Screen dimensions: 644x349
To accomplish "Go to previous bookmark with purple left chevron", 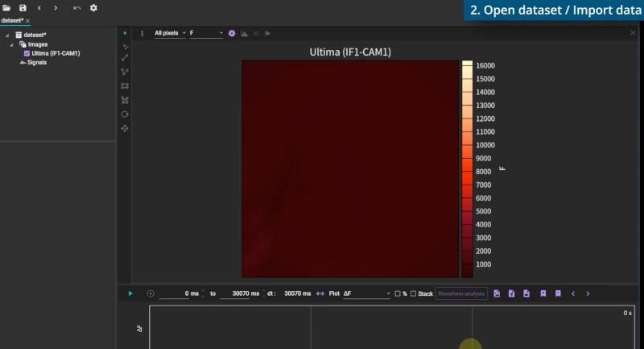I will [x=573, y=293].
